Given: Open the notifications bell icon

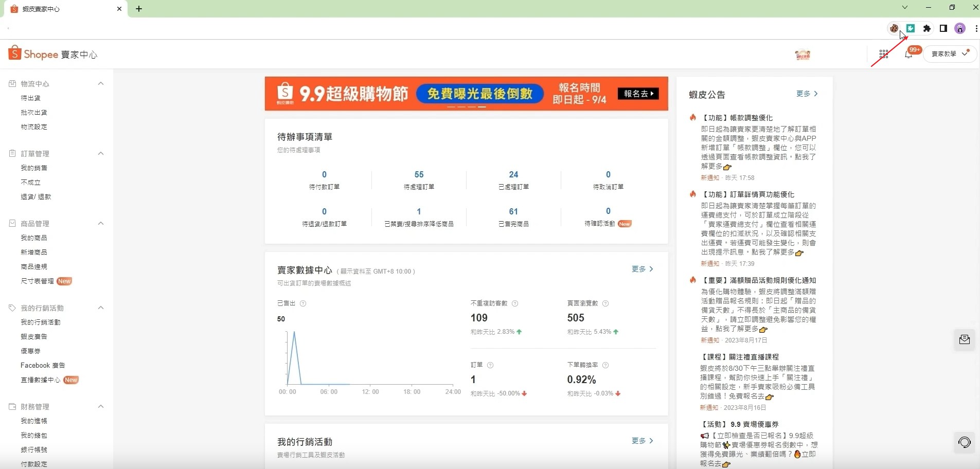Looking at the screenshot, I should pyautogui.click(x=908, y=55).
